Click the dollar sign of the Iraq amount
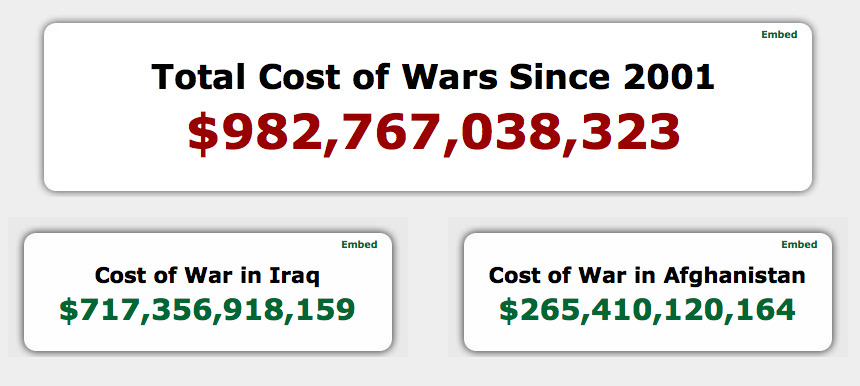 point(69,310)
